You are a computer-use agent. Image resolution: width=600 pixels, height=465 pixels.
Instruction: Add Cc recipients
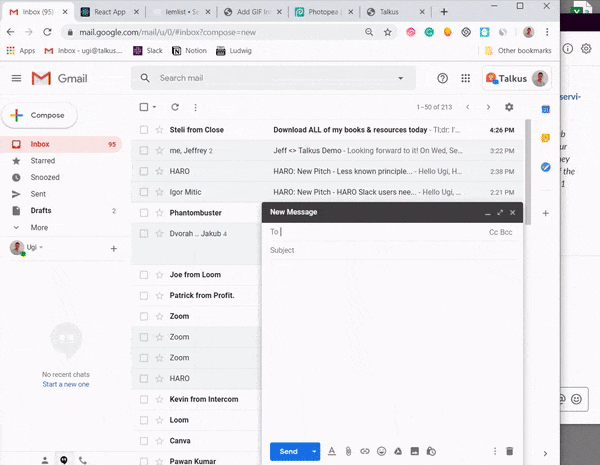[493, 232]
